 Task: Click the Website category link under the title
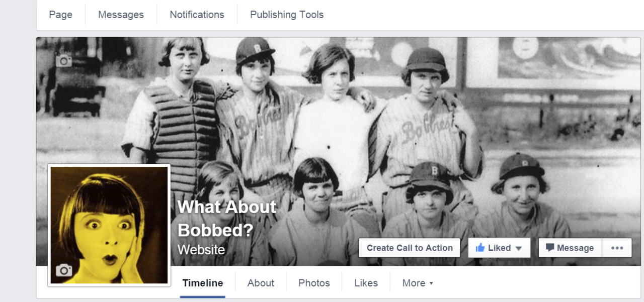click(201, 249)
